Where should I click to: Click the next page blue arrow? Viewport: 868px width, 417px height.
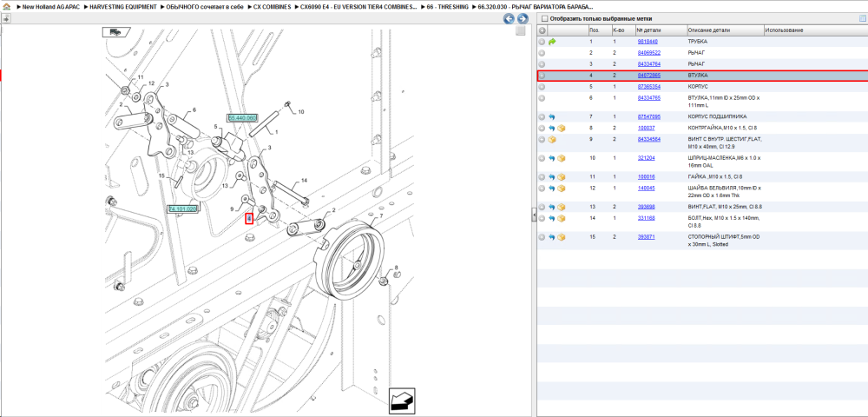(x=522, y=19)
